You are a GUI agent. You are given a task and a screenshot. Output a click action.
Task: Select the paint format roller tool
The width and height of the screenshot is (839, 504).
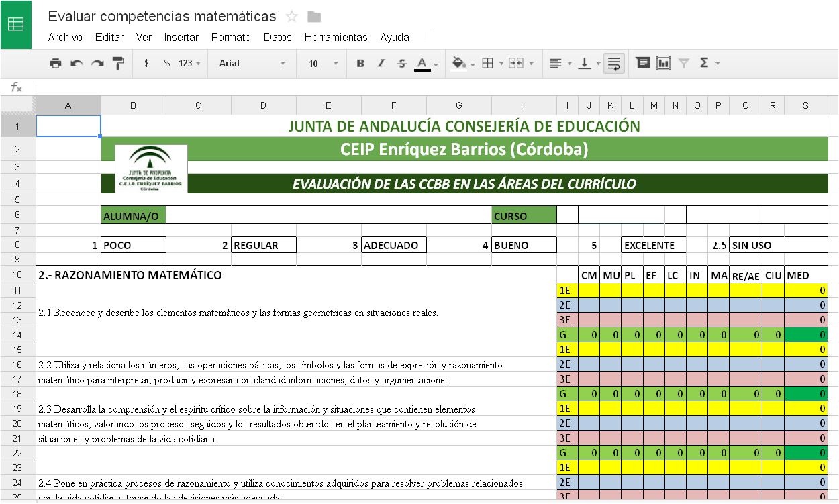pyautogui.click(x=118, y=63)
